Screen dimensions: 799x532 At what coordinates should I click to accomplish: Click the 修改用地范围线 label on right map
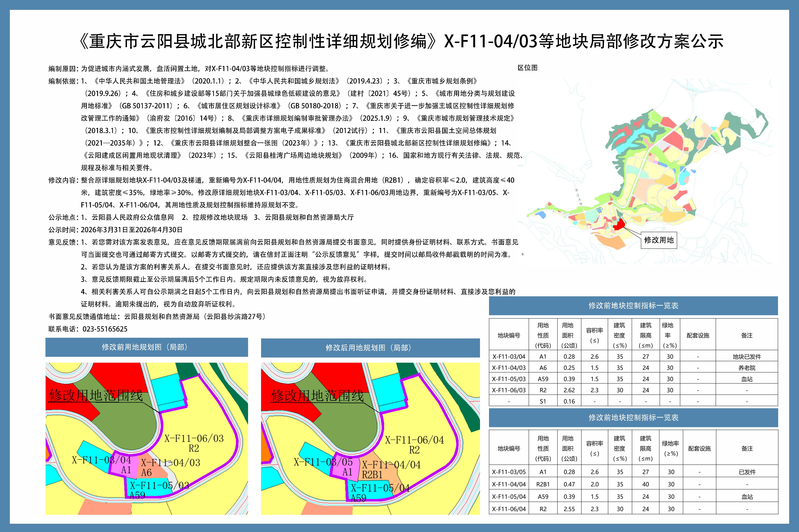(317, 396)
